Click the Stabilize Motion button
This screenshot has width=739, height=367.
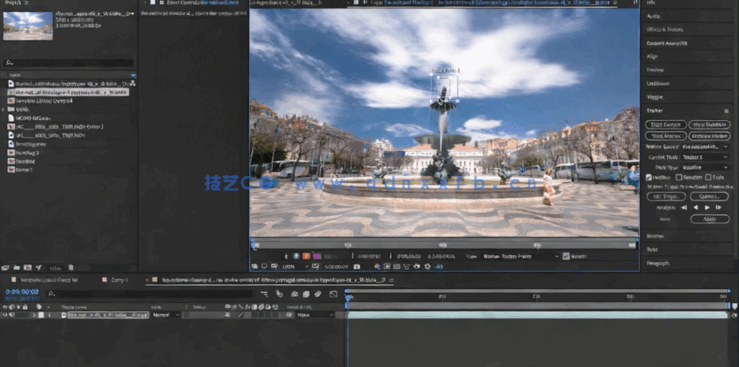tap(709, 136)
